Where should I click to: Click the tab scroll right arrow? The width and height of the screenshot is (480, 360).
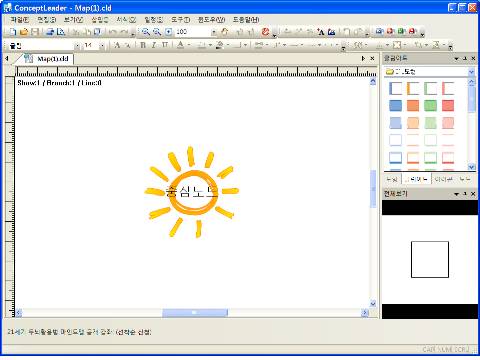click(363, 59)
